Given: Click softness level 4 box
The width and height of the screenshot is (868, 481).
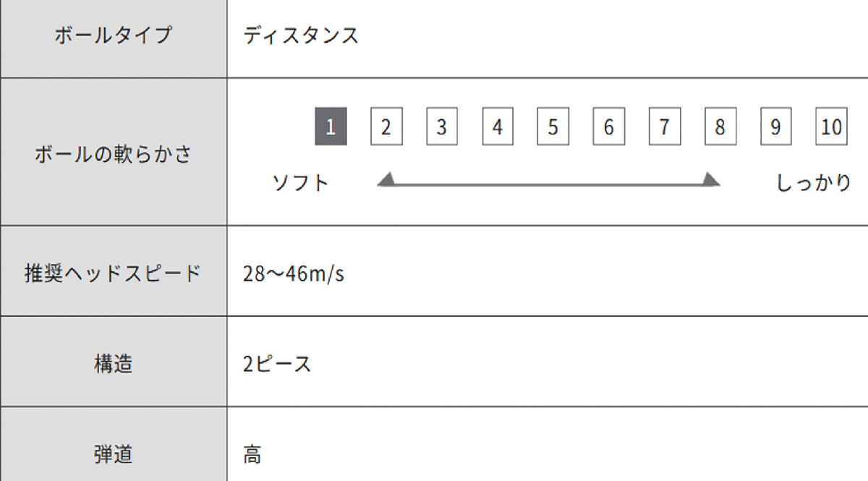Looking at the screenshot, I should pyautogui.click(x=498, y=127).
